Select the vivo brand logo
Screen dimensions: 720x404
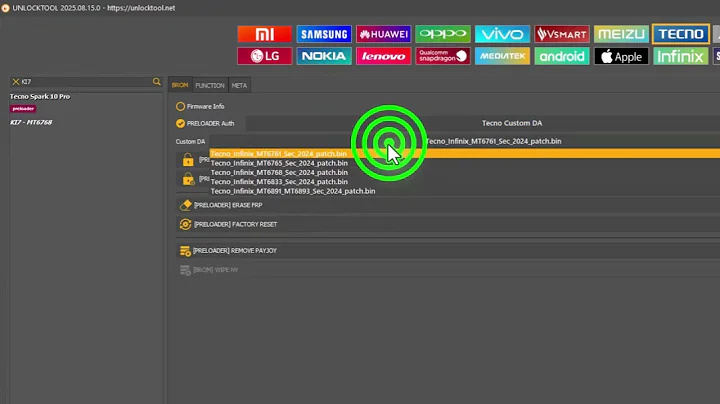coord(502,34)
